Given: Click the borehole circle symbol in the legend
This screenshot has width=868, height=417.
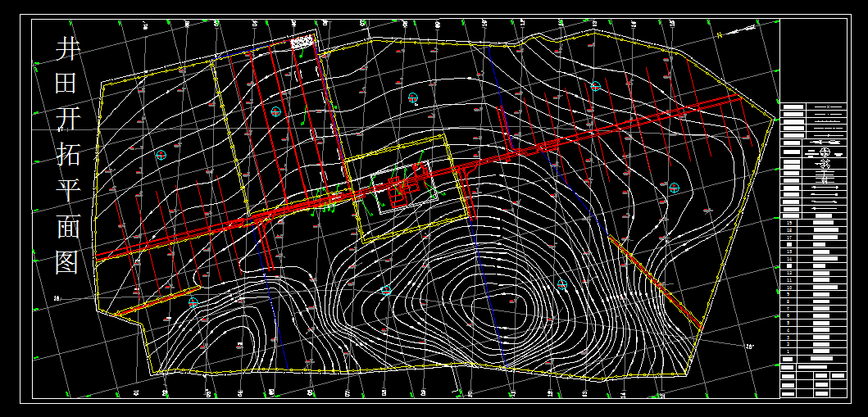Looking at the screenshot, I should 825,151.
